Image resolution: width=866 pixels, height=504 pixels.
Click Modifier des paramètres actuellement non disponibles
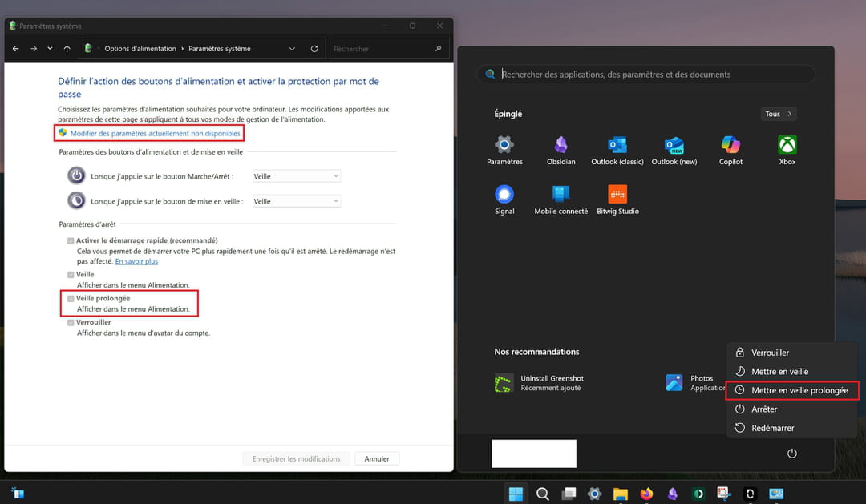click(x=155, y=133)
